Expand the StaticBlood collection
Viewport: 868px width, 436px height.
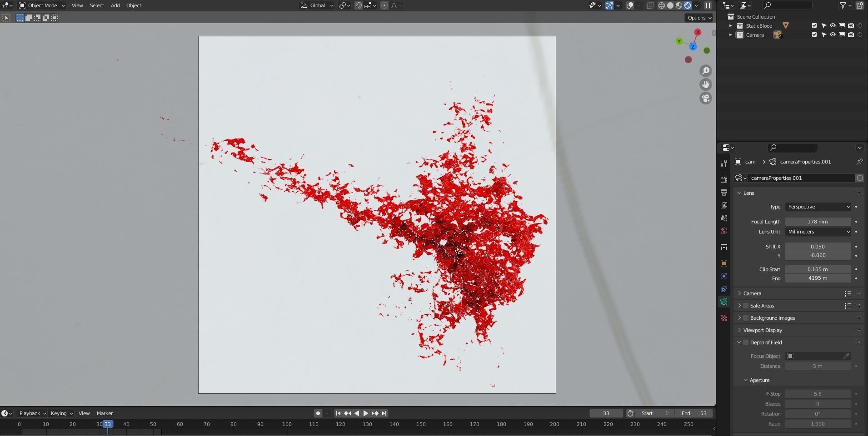(731, 26)
